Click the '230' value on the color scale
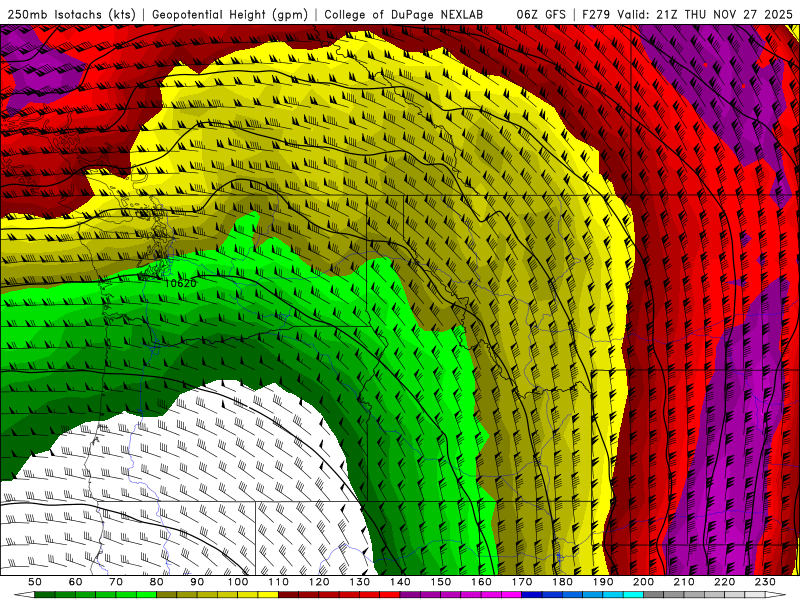The image size is (800, 600). 765,582
